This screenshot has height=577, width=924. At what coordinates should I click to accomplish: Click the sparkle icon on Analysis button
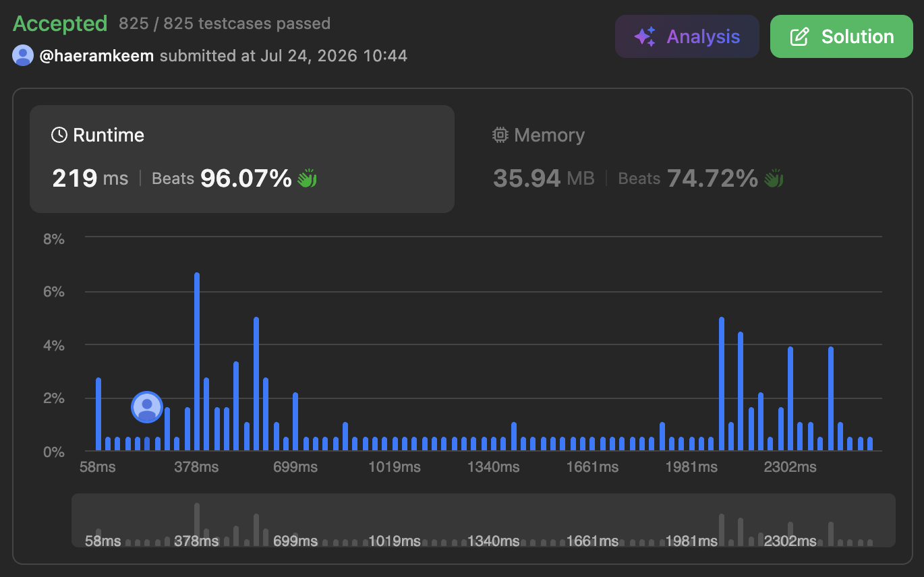tap(645, 36)
